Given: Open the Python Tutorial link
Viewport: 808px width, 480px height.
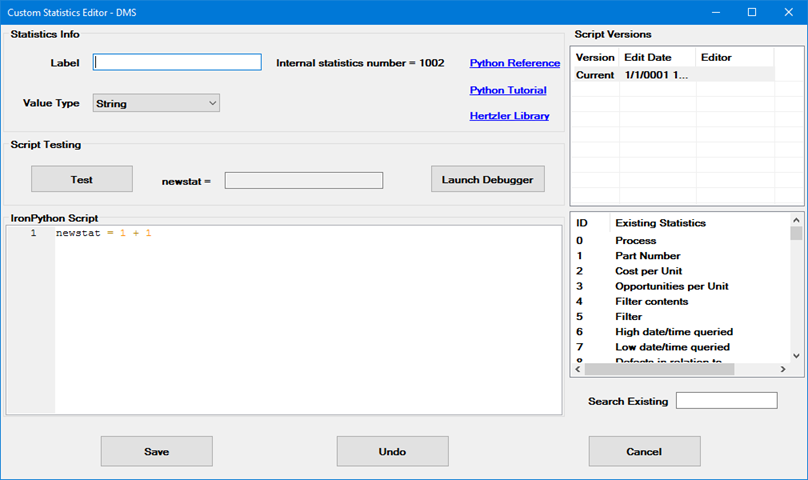Looking at the screenshot, I should click(508, 90).
